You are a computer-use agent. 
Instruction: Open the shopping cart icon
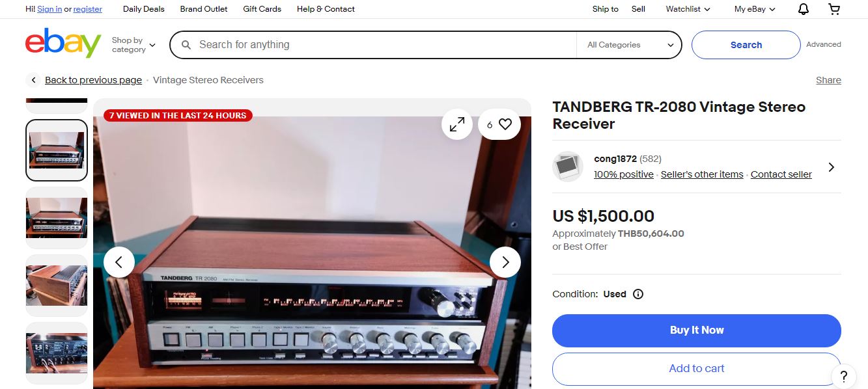point(834,9)
